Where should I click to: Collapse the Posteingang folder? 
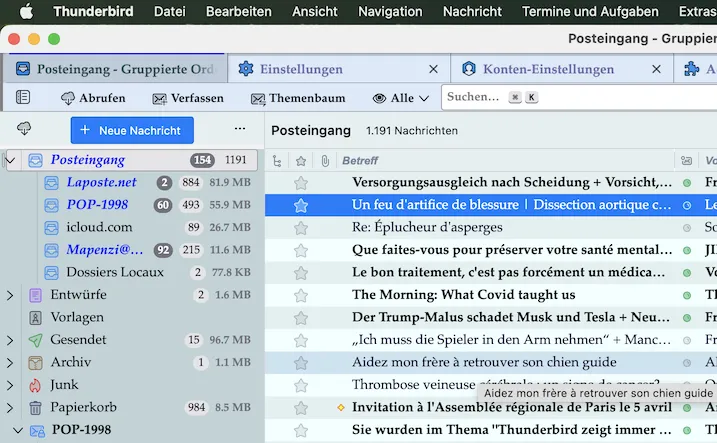(x=11, y=160)
